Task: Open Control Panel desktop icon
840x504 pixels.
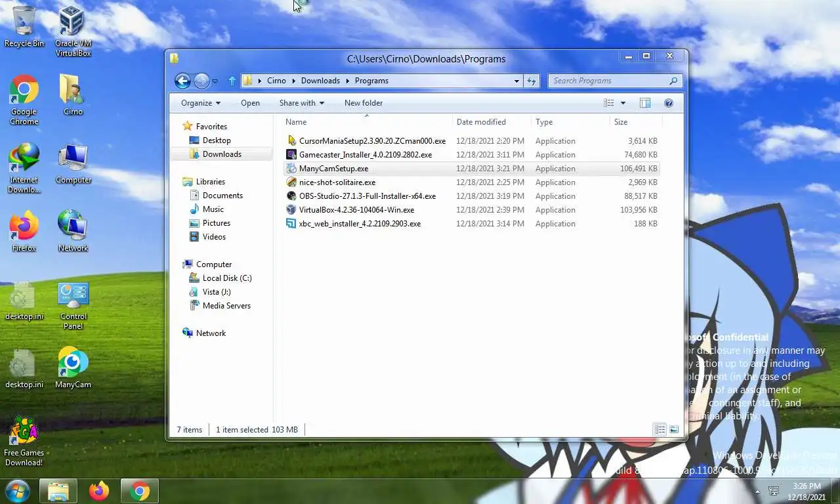Action: [73, 304]
